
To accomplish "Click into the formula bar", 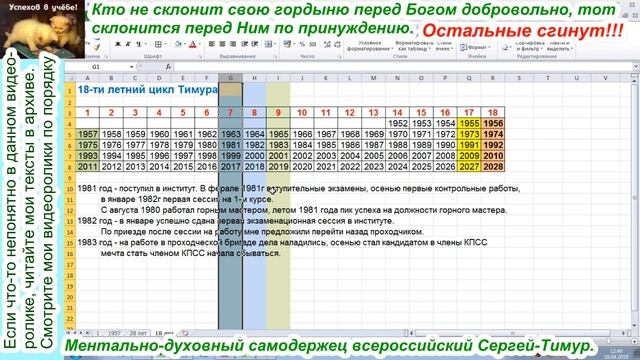I will [x=402, y=67].
